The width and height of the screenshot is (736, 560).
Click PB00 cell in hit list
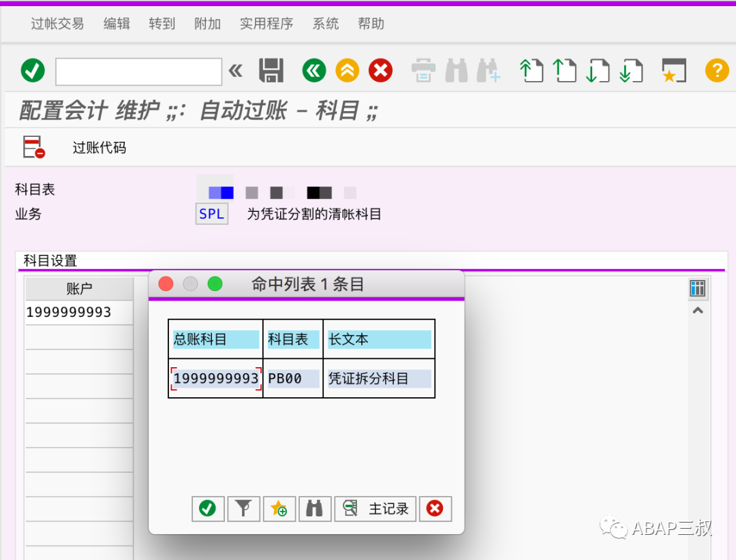coord(293,378)
